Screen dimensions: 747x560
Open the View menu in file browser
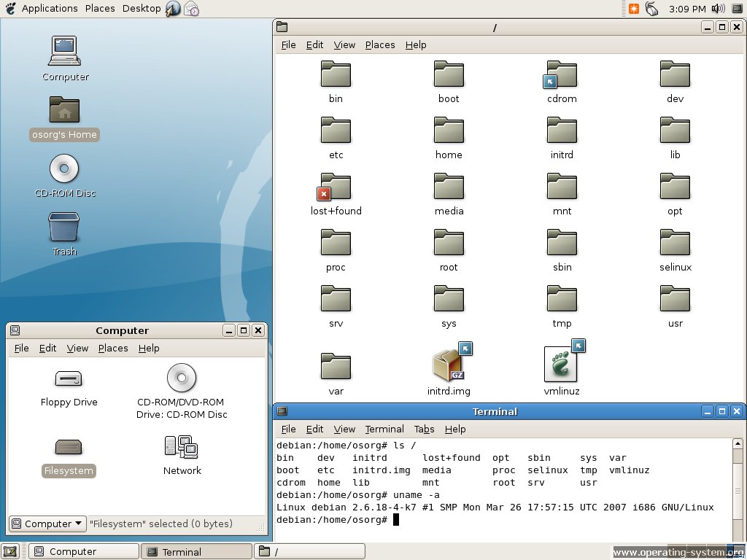[344, 44]
